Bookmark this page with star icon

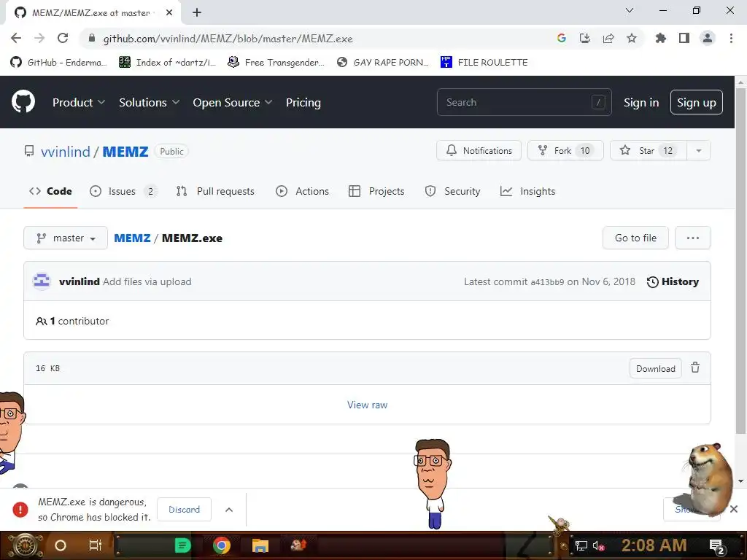632,38
